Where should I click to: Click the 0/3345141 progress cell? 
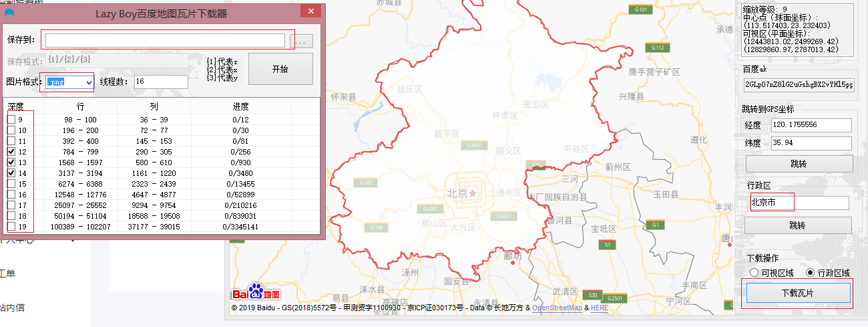(x=240, y=227)
